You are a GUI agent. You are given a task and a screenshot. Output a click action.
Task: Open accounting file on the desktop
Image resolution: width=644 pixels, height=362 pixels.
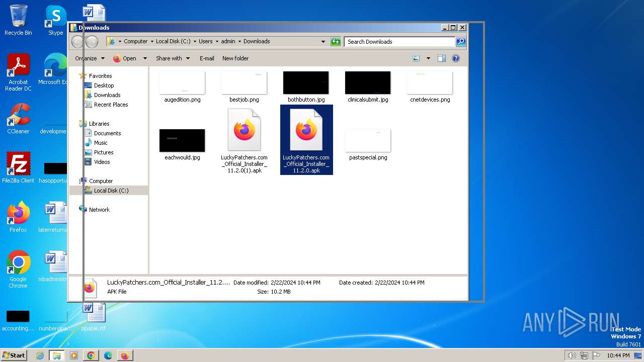[18, 320]
